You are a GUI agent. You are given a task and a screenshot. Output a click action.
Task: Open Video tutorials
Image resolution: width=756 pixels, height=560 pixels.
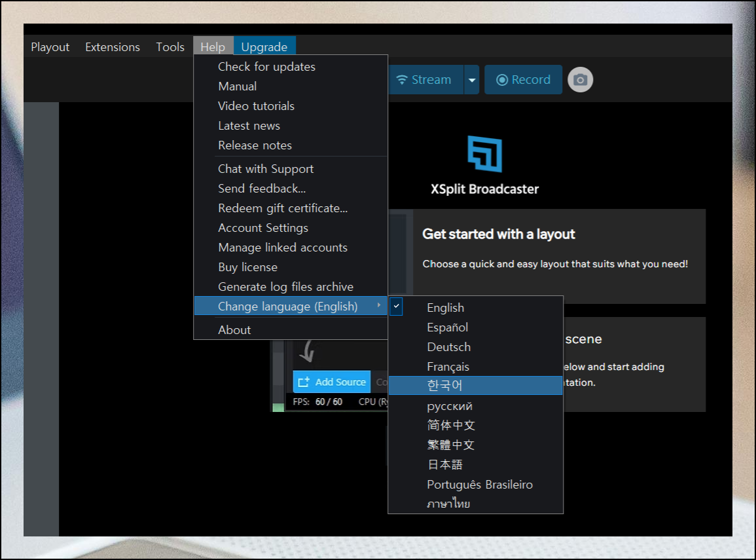pos(291,106)
